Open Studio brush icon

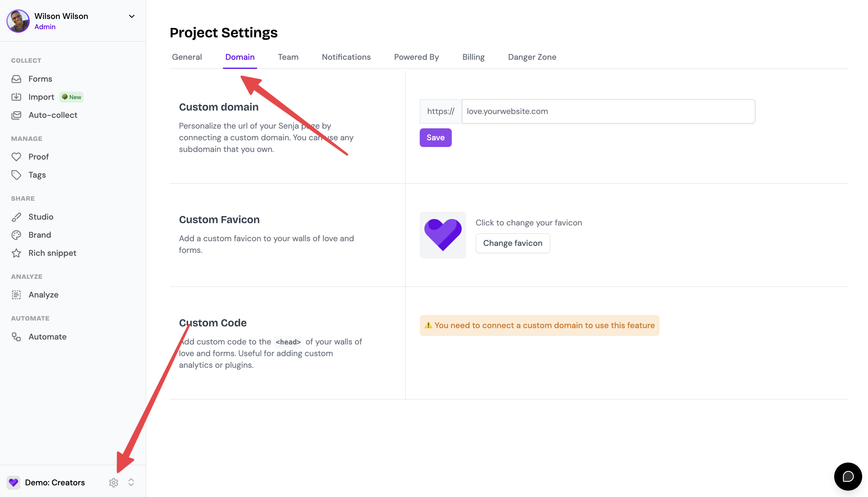tap(16, 217)
